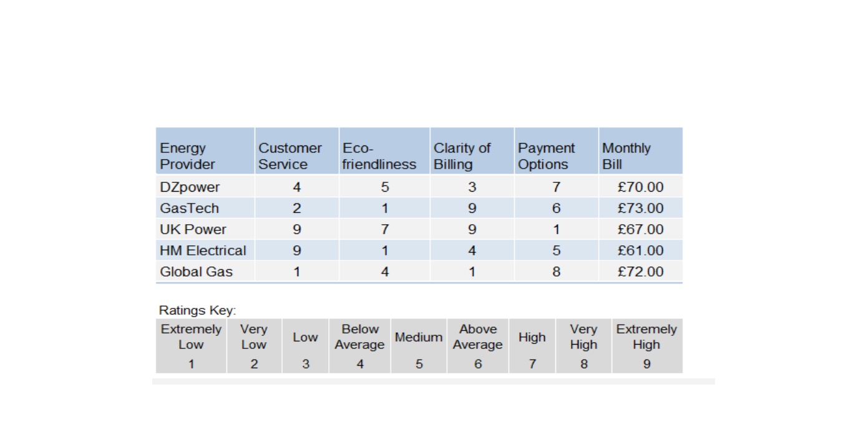Click the Eco-friendliness column header
Image resolution: width=868 pixels, height=447 pixels.
point(384,150)
